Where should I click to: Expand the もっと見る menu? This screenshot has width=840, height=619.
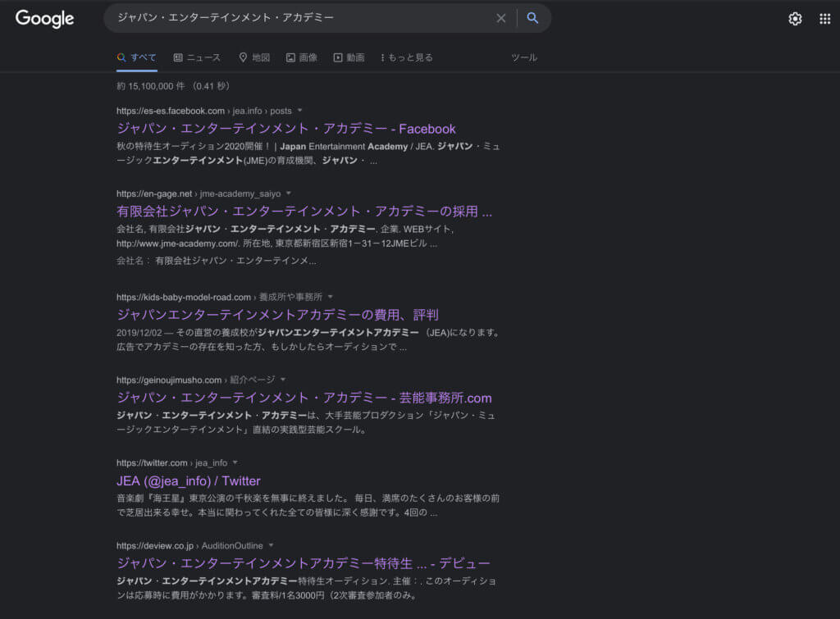click(406, 57)
